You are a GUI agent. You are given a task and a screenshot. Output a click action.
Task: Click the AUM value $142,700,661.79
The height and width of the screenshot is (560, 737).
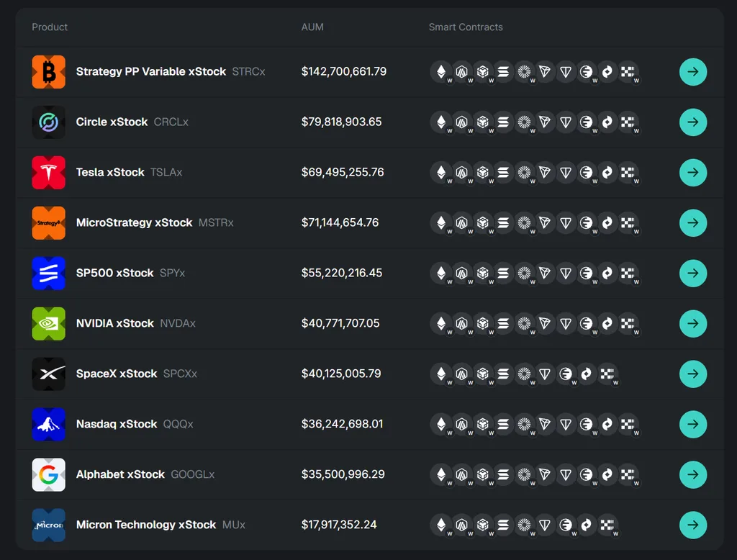coord(344,71)
